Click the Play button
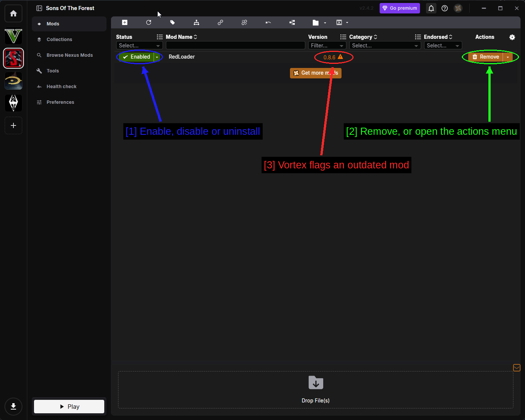525x420 pixels. point(69,407)
